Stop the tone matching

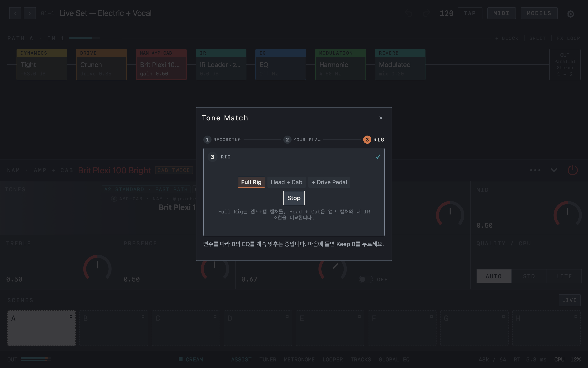294,198
